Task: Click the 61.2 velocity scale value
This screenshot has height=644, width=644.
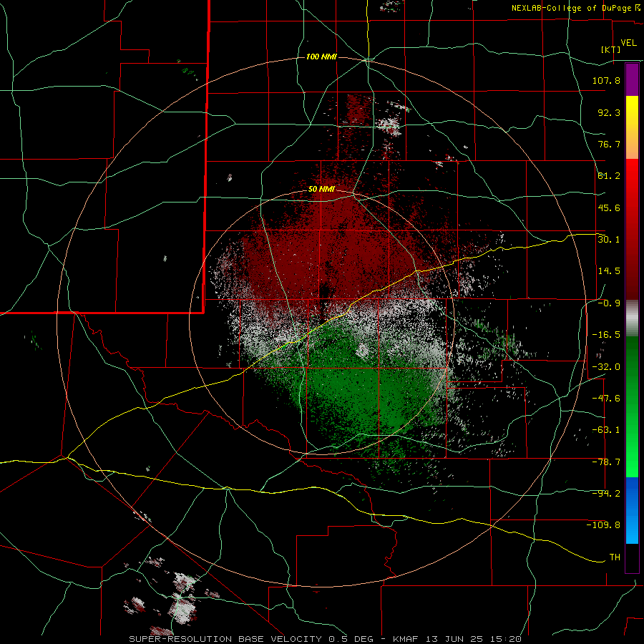Action: (609, 176)
